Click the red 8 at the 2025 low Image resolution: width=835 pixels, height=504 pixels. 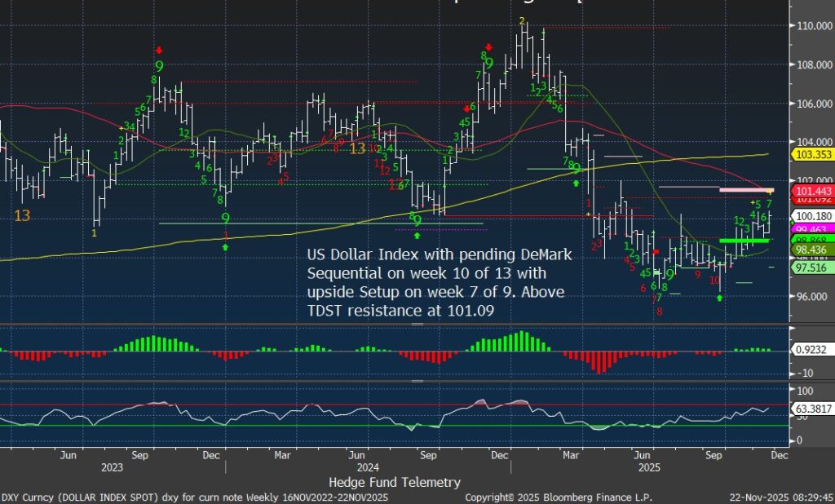pos(659,312)
